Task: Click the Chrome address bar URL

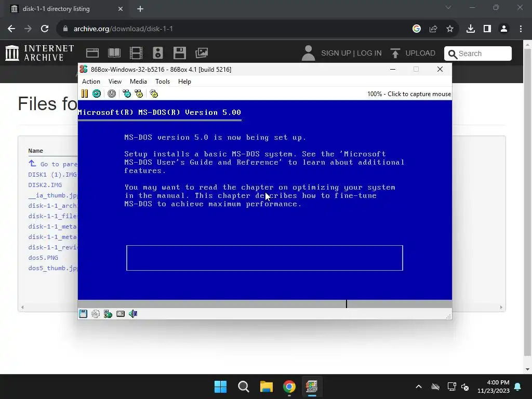Action: pyautogui.click(x=123, y=29)
